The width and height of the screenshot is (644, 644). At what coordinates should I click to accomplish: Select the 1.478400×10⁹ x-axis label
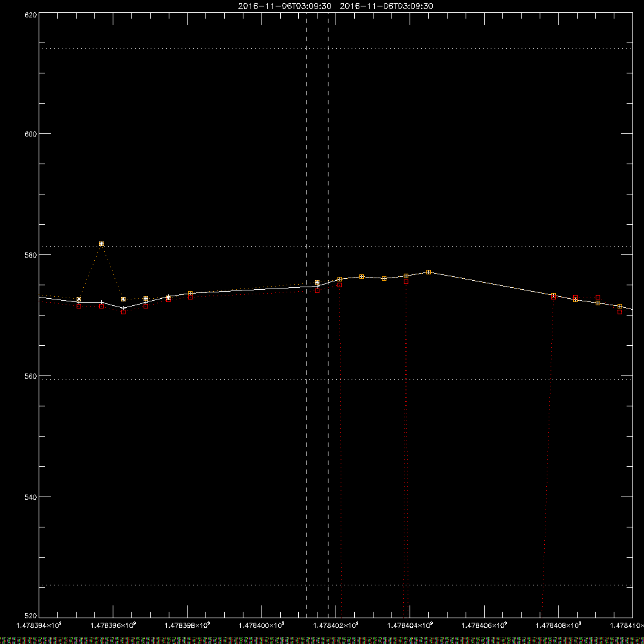(261, 625)
